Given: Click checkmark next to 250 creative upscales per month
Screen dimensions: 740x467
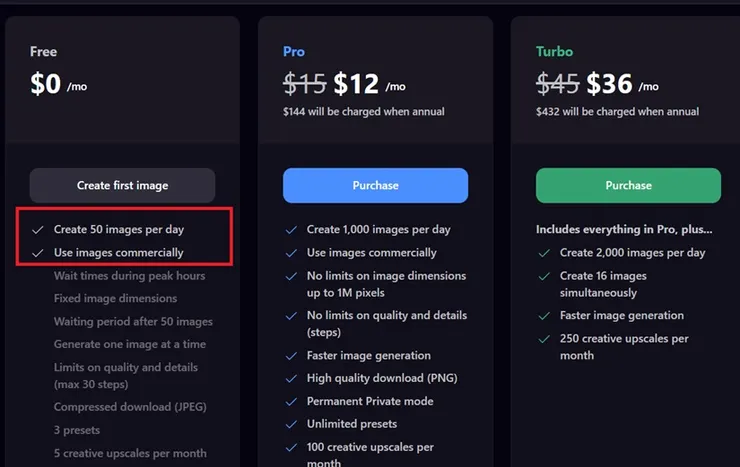Looking at the screenshot, I should 543,339.
